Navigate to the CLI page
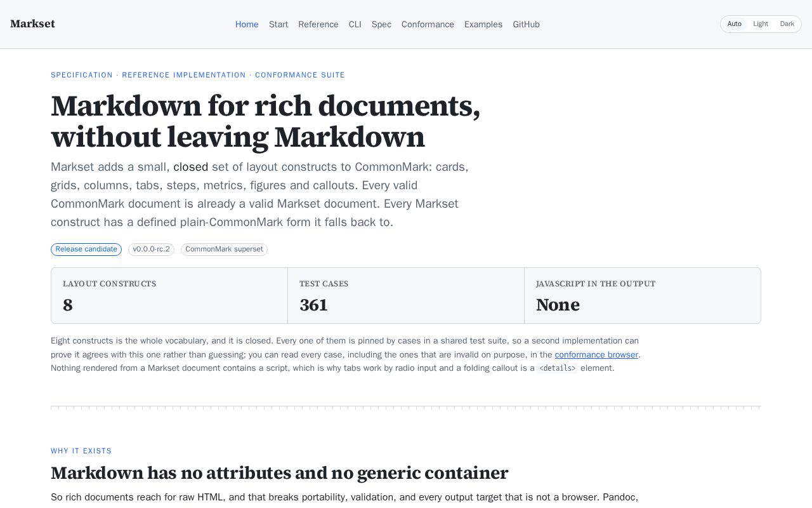 [355, 24]
